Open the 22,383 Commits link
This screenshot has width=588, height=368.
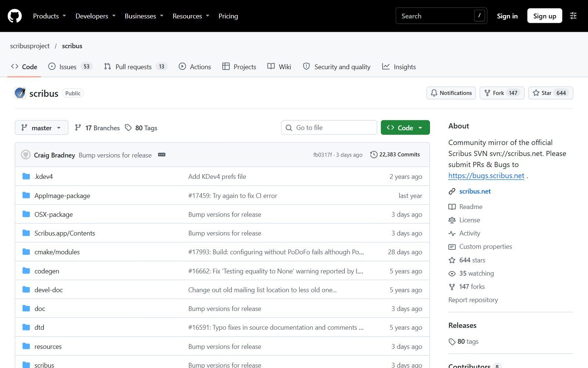click(x=395, y=155)
